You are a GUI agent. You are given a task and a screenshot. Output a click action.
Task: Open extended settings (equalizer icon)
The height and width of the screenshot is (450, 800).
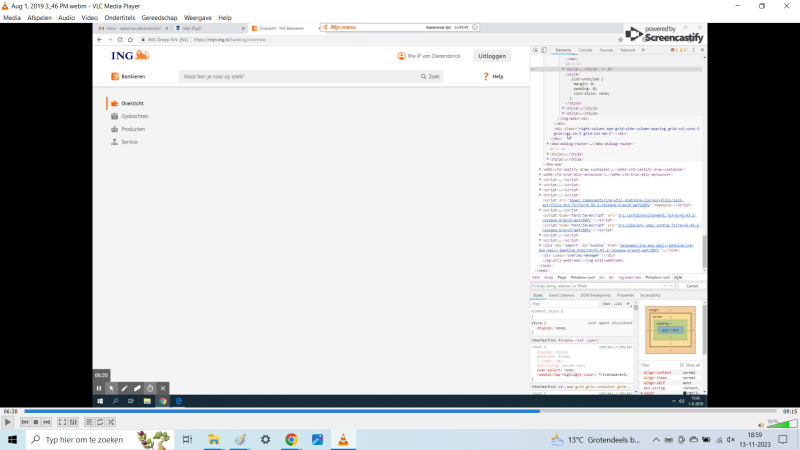pos(72,423)
